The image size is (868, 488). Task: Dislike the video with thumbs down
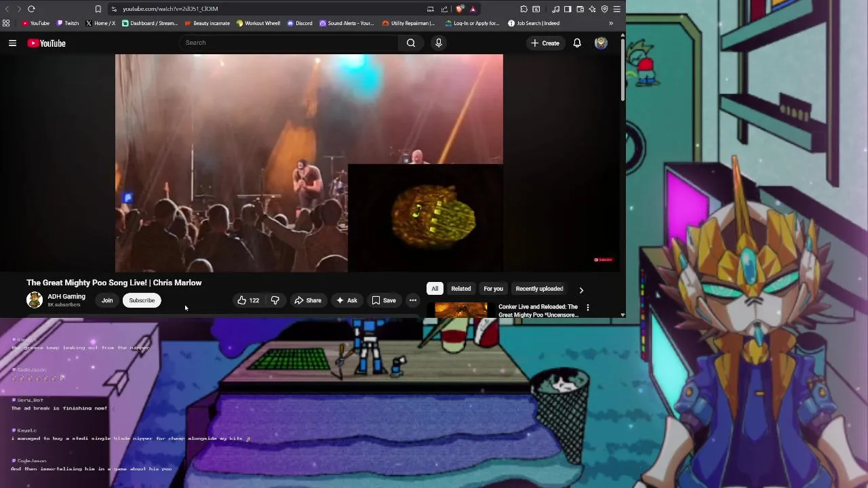click(275, 300)
